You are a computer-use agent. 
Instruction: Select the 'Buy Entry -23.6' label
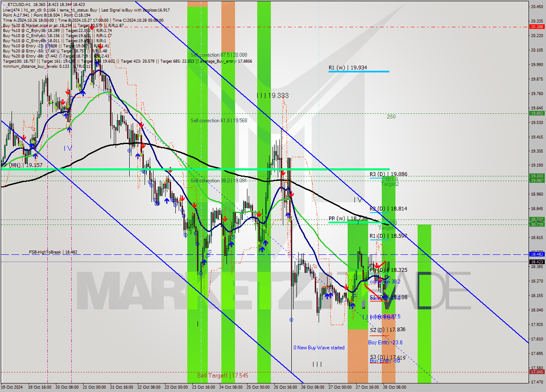coord(385,343)
